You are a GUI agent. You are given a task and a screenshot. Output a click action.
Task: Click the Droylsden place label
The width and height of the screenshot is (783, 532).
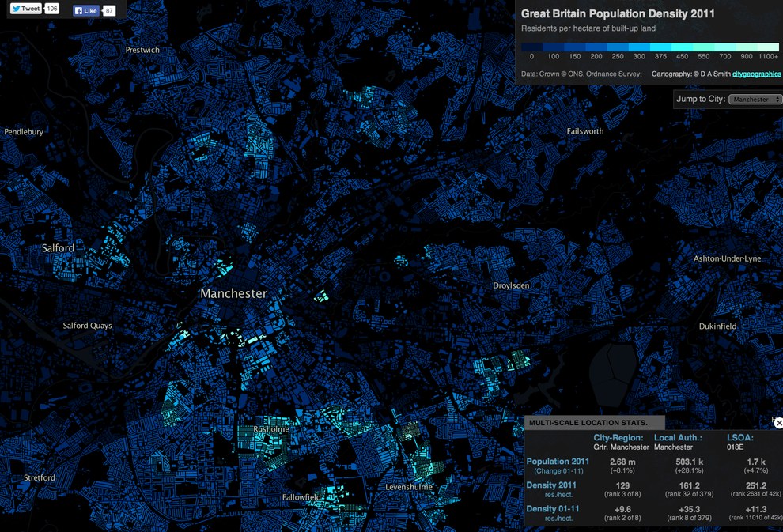coord(511,285)
